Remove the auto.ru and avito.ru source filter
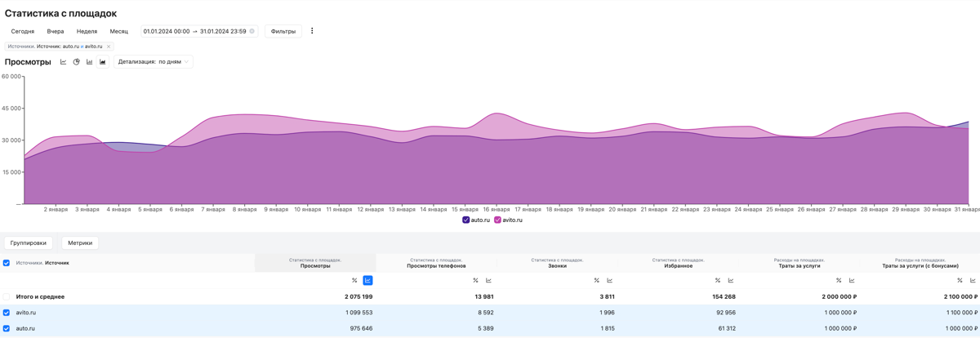The width and height of the screenshot is (980, 338). (109, 47)
